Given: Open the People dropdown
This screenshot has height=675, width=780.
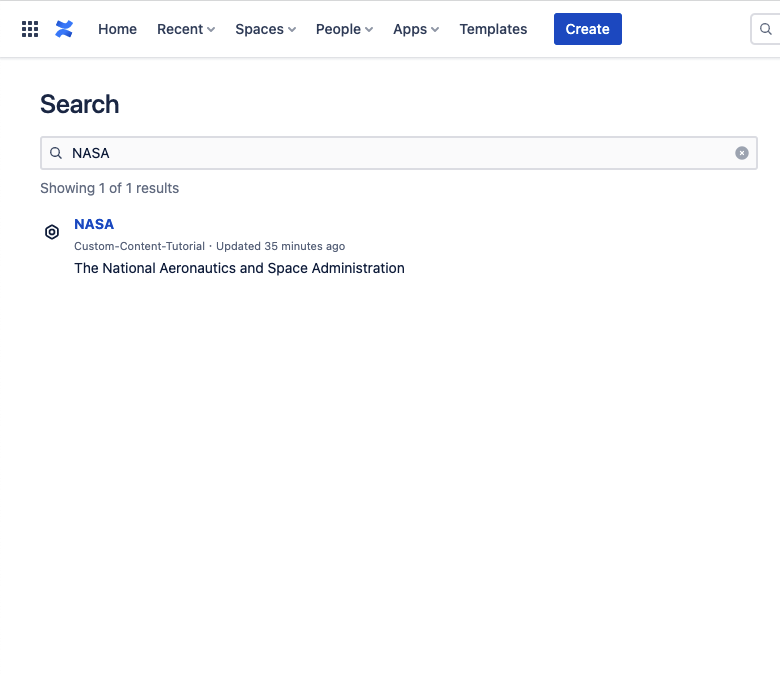Looking at the screenshot, I should pyautogui.click(x=344, y=29).
